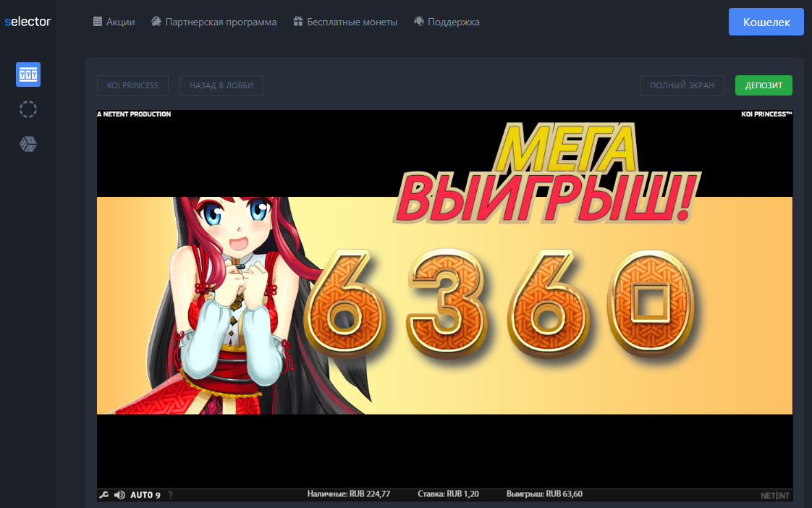This screenshot has width=812, height=508.
Task: Click the handshake icon beside Партнерская программа
Action: pos(156,21)
